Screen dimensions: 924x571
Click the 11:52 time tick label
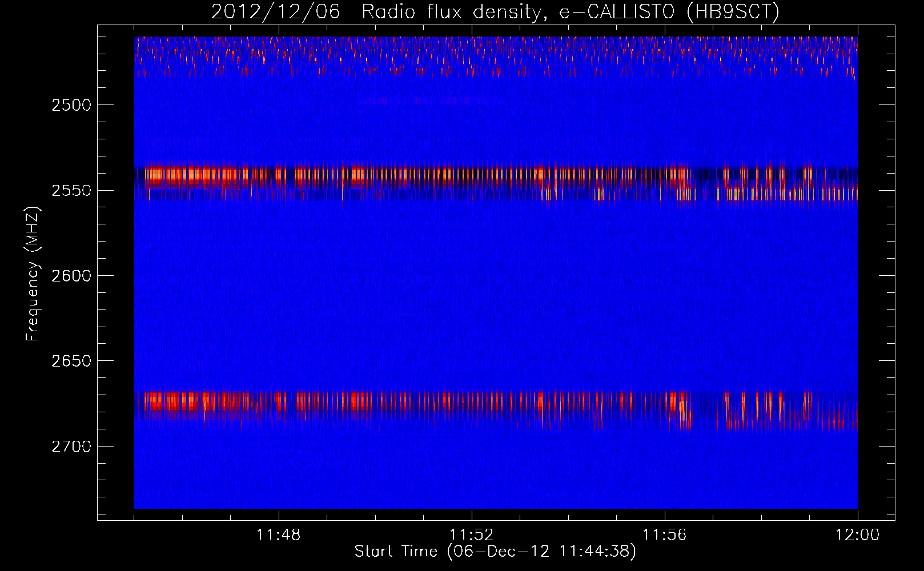pos(472,535)
